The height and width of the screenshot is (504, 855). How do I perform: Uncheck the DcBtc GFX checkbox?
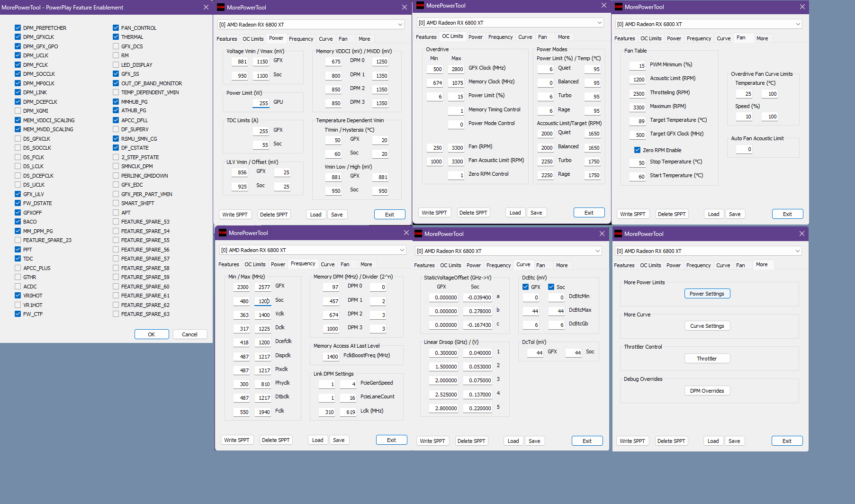[525, 287]
